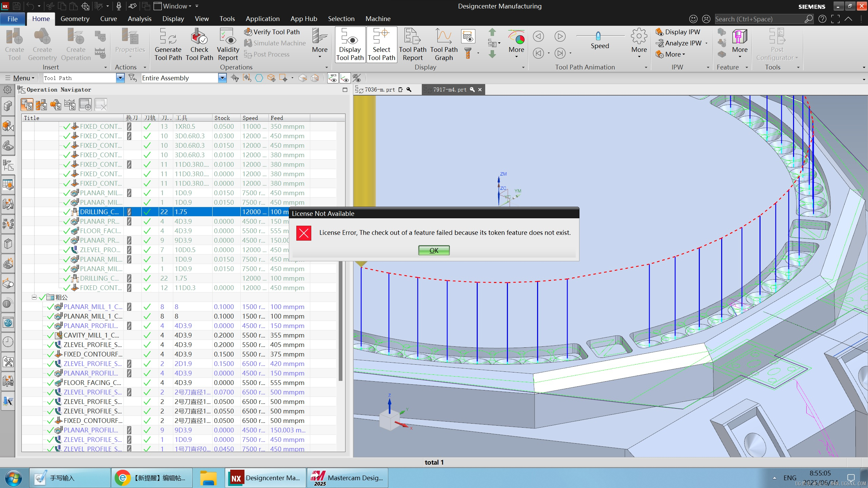Click the Create Operation icon
Viewport: 868px width, 488px height.
point(76,45)
